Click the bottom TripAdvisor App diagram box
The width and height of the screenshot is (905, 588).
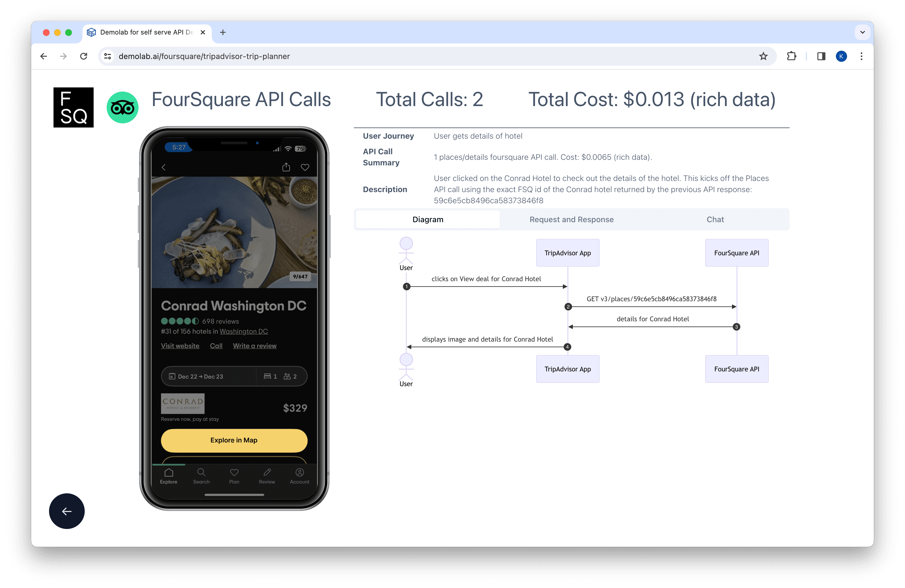pyautogui.click(x=567, y=369)
